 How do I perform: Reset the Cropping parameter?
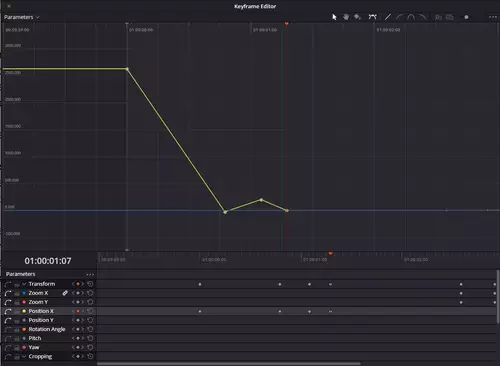pyautogui.click(x=90, y=356)
